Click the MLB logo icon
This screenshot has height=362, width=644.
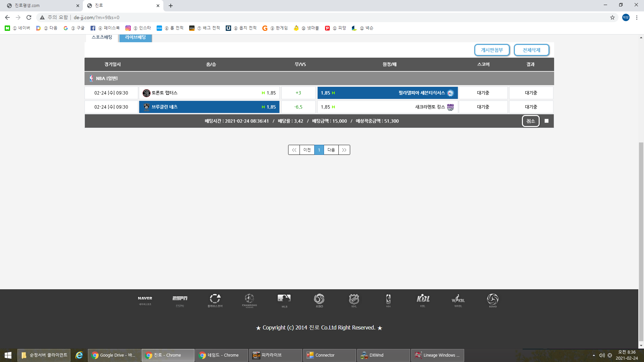(284, 299)
